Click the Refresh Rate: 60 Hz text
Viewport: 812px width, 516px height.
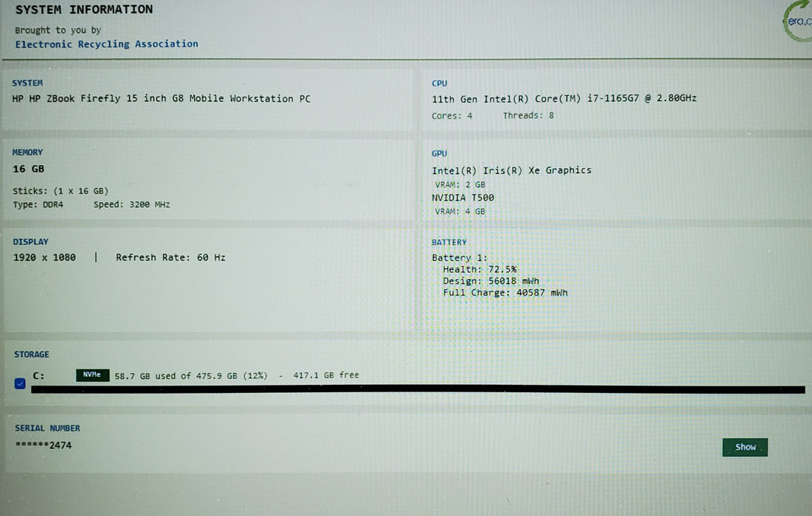[x=170, y=257]
